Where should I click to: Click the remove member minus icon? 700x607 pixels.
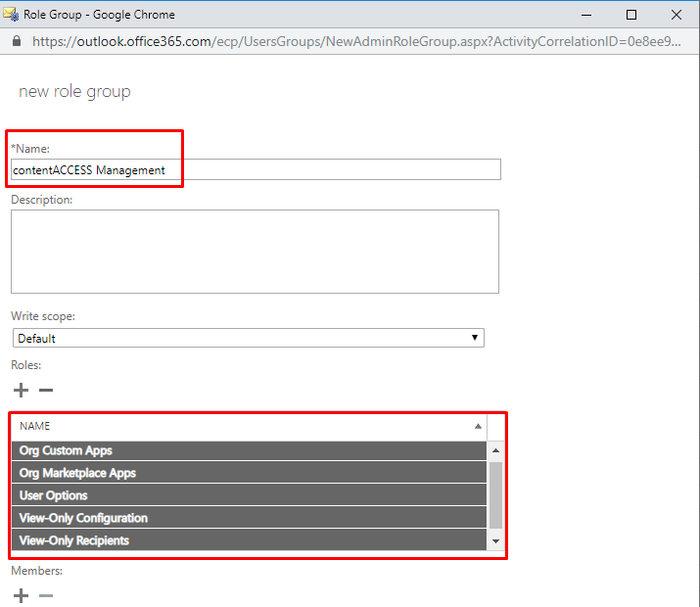pyautogui.click(x=45, y=595)
